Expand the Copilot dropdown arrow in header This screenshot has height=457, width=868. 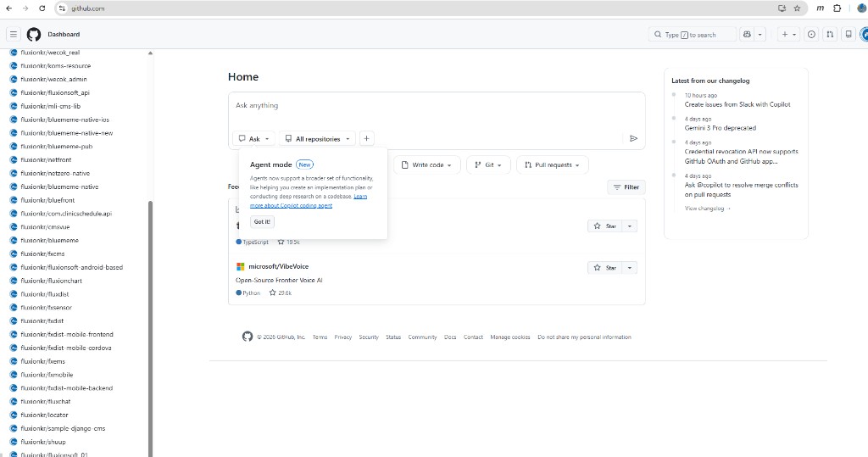[x=760, y=35]
